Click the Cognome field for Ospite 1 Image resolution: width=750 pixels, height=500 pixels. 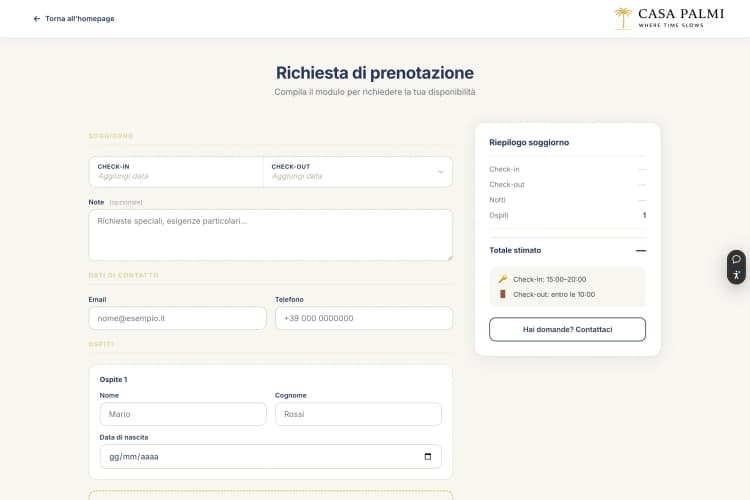tap(357, 414)
